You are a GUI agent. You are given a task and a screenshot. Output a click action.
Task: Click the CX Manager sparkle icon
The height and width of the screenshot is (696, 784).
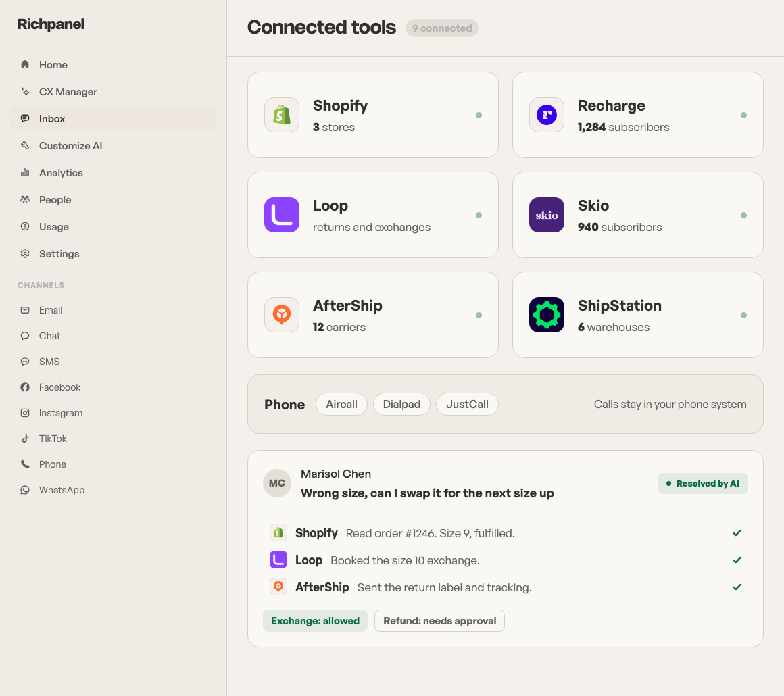click(25, 91)
